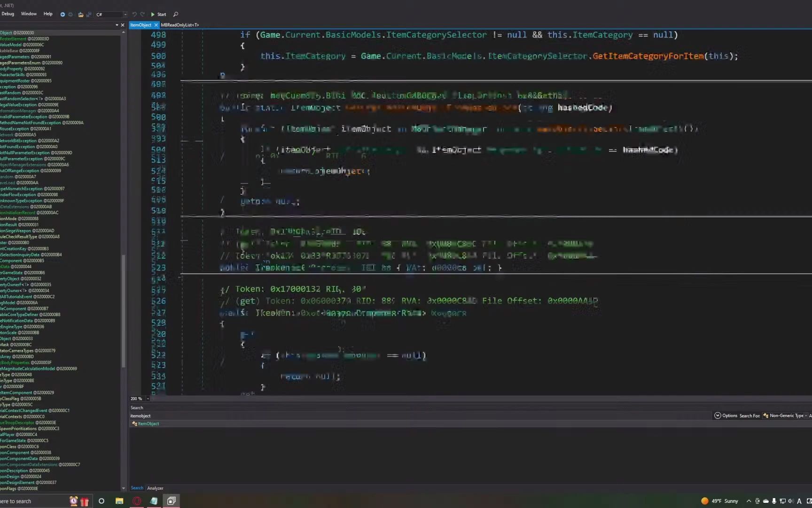Screen dimensions: 812x508
Task: Close the assembly explorer panel
Action: pos(123,25)
